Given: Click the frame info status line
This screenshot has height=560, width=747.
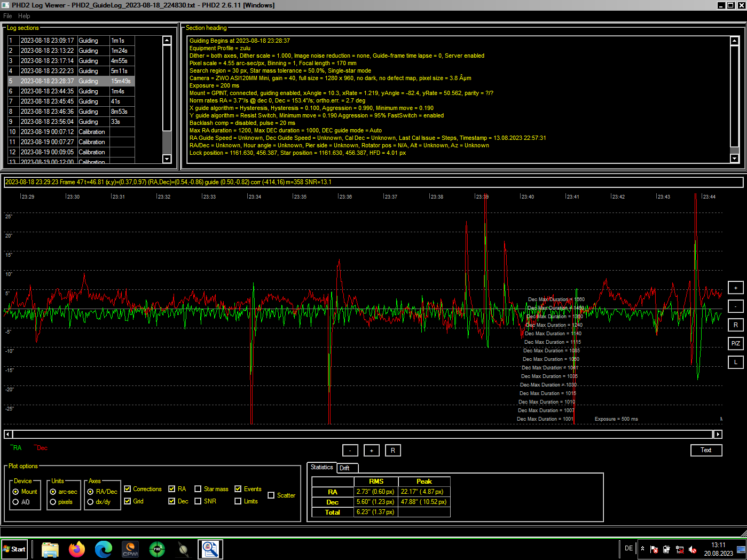Looking at the screenshot, I should pyautogui.click(x=373, y=182).
